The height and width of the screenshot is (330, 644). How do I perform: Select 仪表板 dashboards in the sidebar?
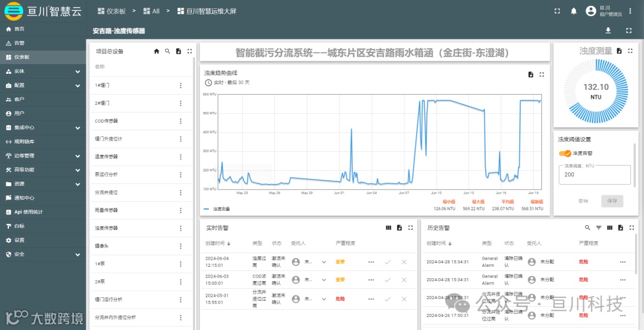[x=43, y=57]
